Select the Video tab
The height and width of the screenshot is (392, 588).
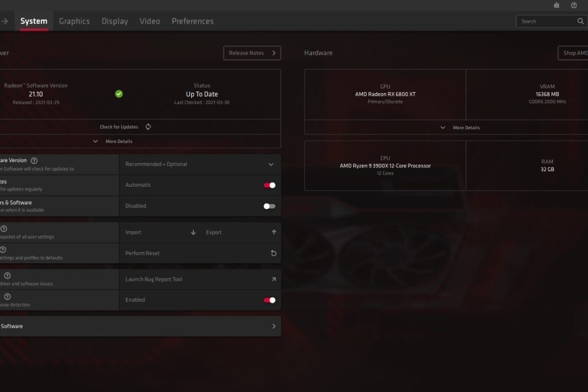click(150, 21)
